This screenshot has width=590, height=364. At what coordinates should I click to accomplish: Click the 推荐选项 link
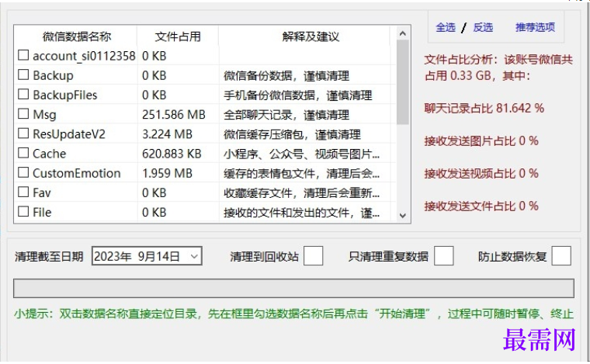pyautogui.click(x=535, y=27)
